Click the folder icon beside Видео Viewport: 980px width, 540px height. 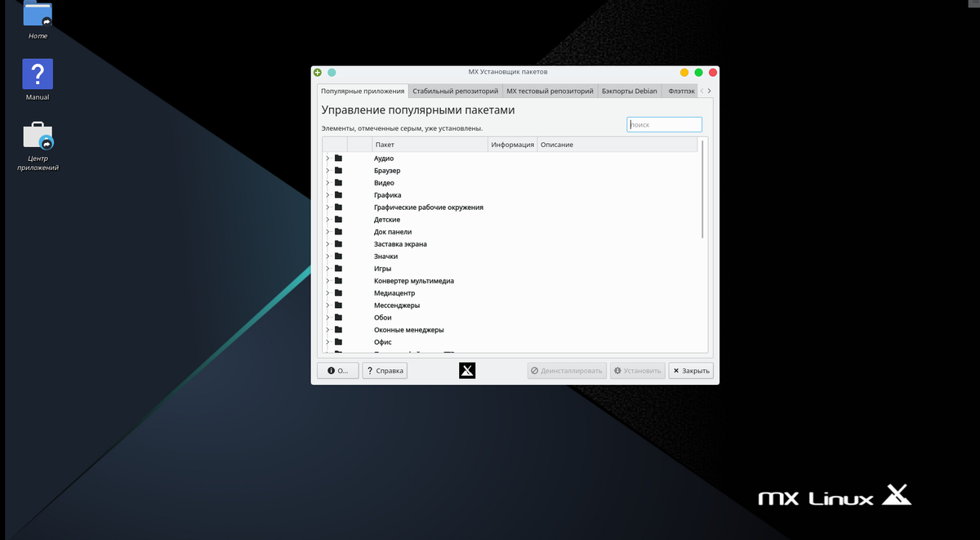coord(338,183)
